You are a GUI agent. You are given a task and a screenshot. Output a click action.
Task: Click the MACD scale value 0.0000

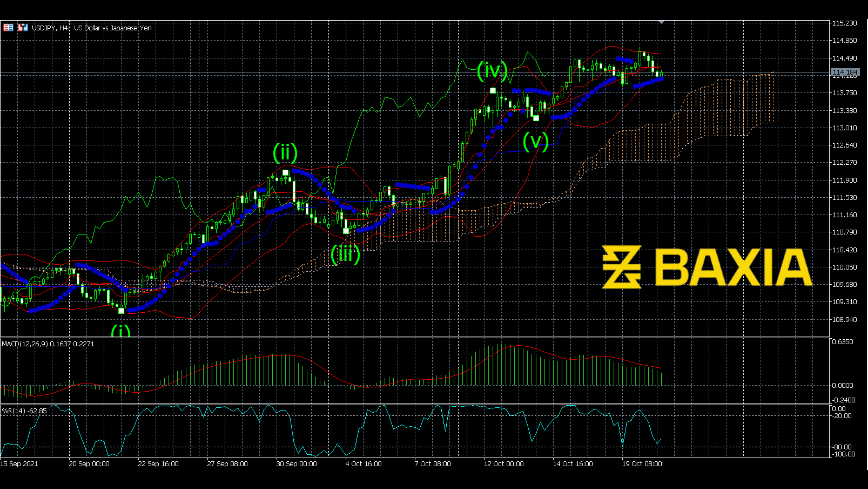pyautogui.click(x=842, y=386)
